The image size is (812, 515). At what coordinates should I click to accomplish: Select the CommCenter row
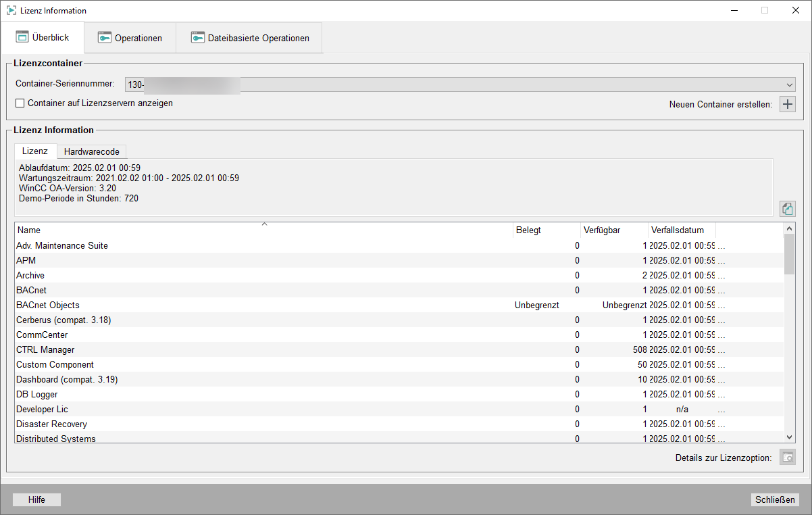pos(399,335)
